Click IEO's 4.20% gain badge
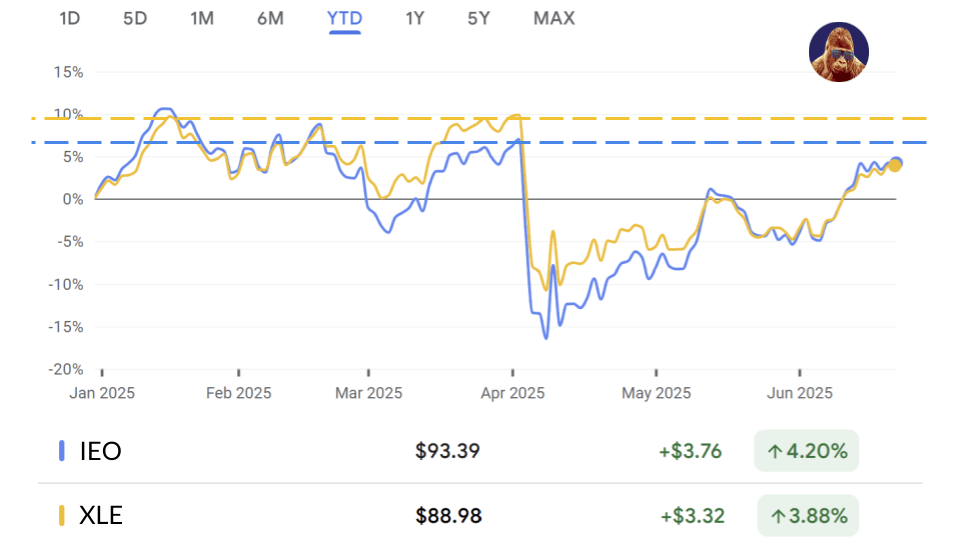The height and width of the screenshot is (540, 960). pos(806,451)
